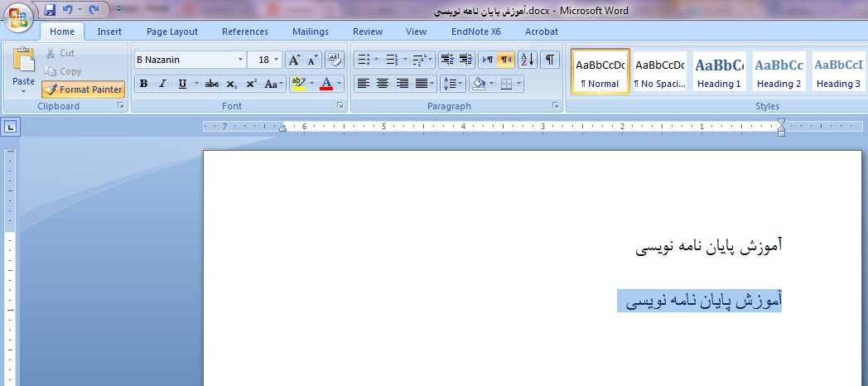The image size is (868, 386).
Task: Click the Grow Font icon
Action: 294,60
